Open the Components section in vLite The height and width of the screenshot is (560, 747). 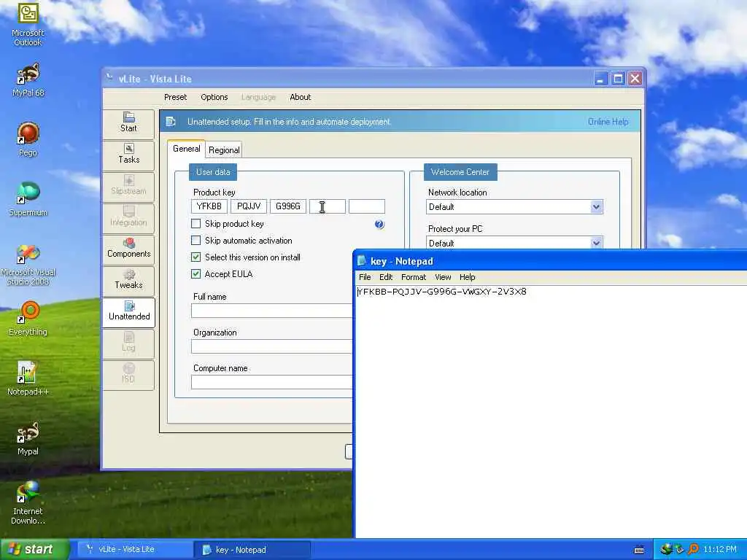coord(128,249)
